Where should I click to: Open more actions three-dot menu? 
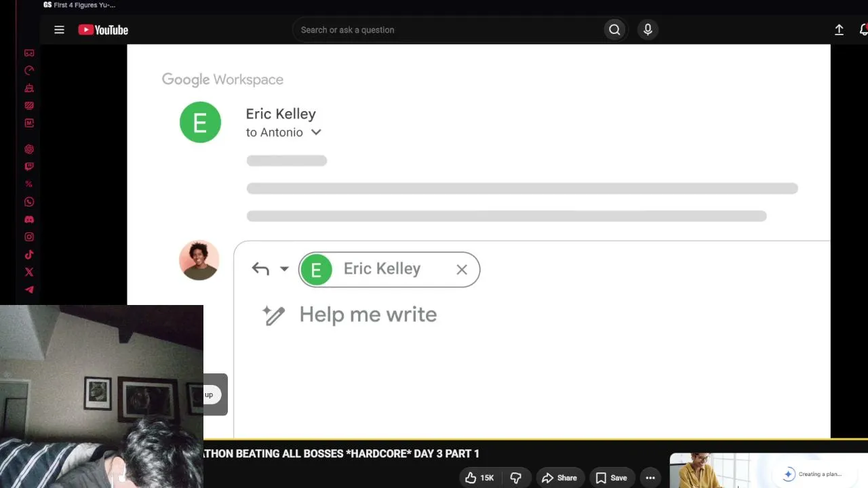(650, 478)
